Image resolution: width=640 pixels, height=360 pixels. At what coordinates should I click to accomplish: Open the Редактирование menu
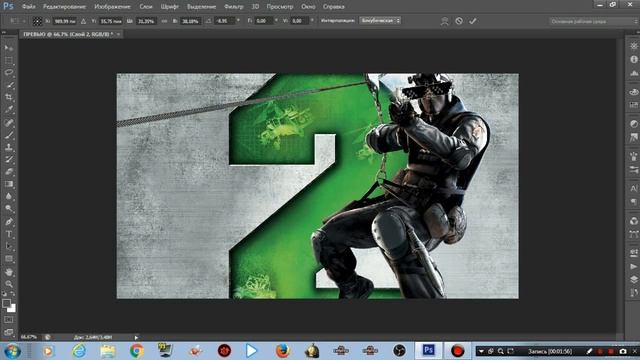click(x=64, y=7)
